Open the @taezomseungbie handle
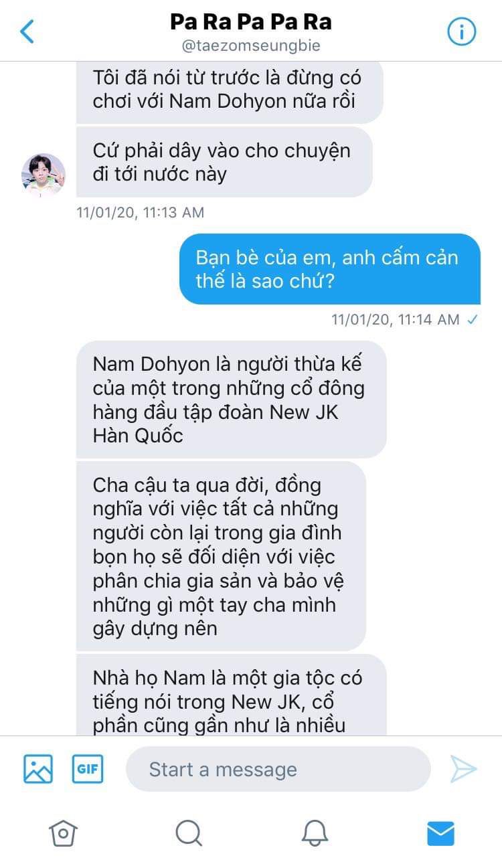Image resolution: width=502 pixels, height=868 pixels. click(x=251, y=46)
